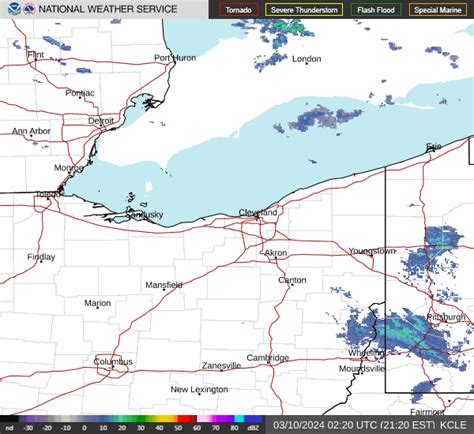
Task: Click the KCLE radar station identifier
Action: pos(453,425)
